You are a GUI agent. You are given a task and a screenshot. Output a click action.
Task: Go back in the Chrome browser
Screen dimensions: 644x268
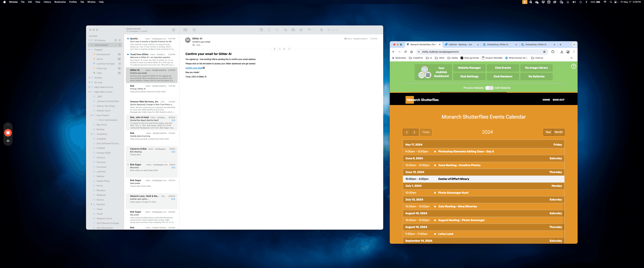(393, 52)
